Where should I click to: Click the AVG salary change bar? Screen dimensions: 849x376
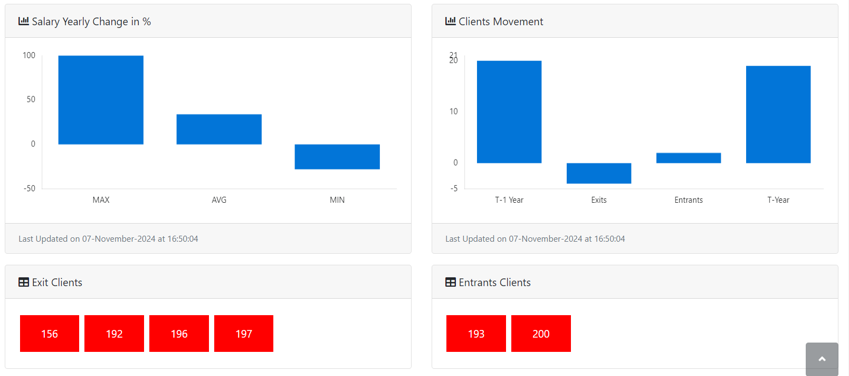[219, 129]
